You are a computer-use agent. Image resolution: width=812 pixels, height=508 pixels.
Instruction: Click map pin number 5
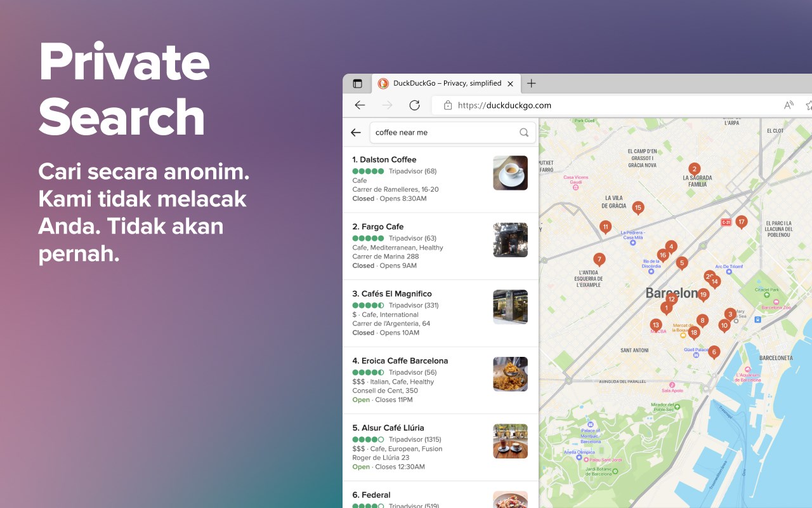tap(682, 263)
